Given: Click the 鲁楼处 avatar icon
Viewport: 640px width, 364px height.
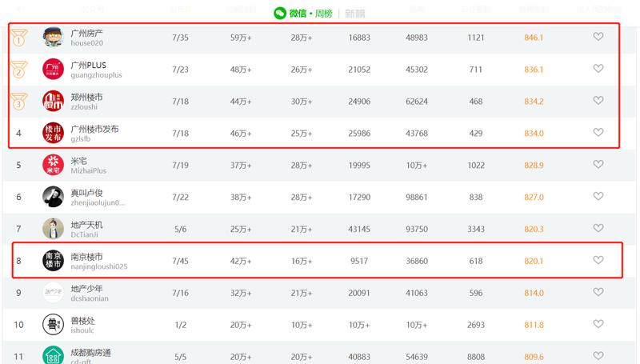Looking at the screenshot, I should 53,325.
